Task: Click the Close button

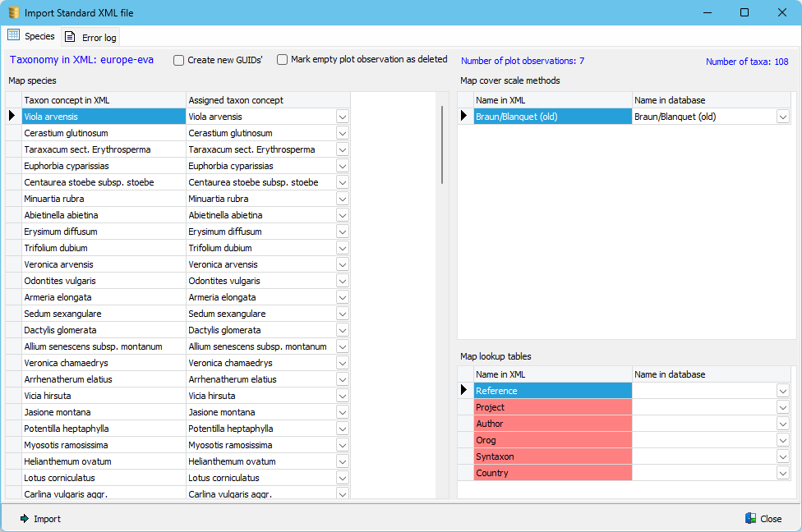Action: (763, 519)
